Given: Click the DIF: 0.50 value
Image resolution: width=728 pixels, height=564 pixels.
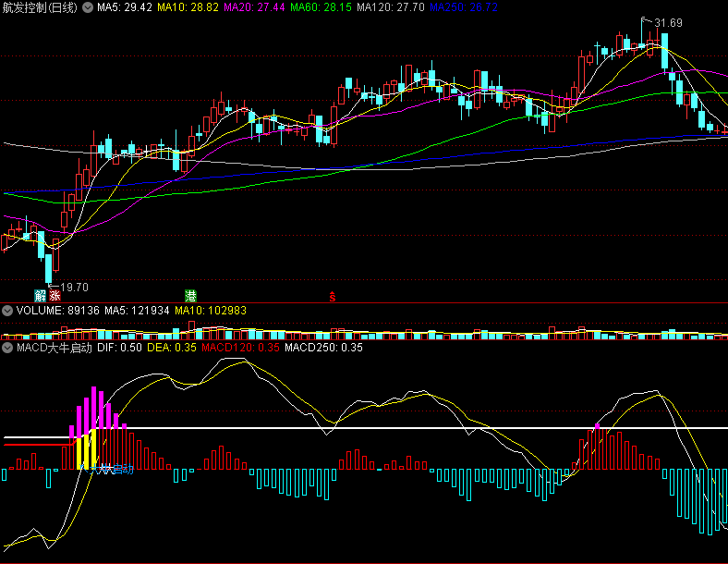Looking at the screenshot, I should 119,348.
